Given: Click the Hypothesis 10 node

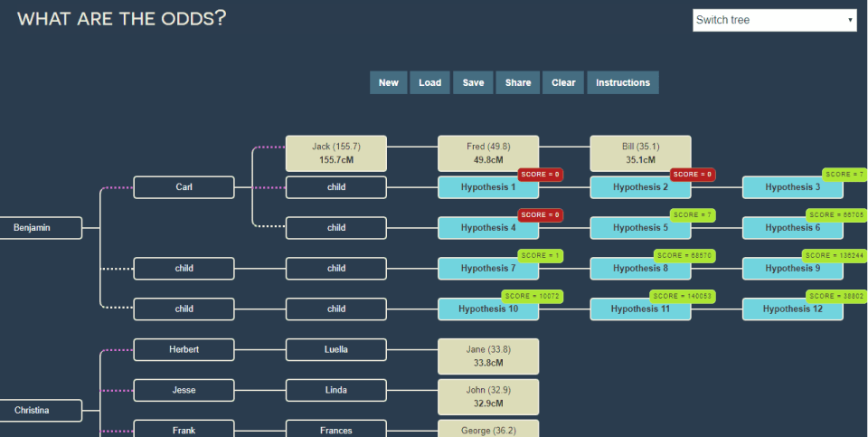Looking at the screenshot, I should 488,309.
